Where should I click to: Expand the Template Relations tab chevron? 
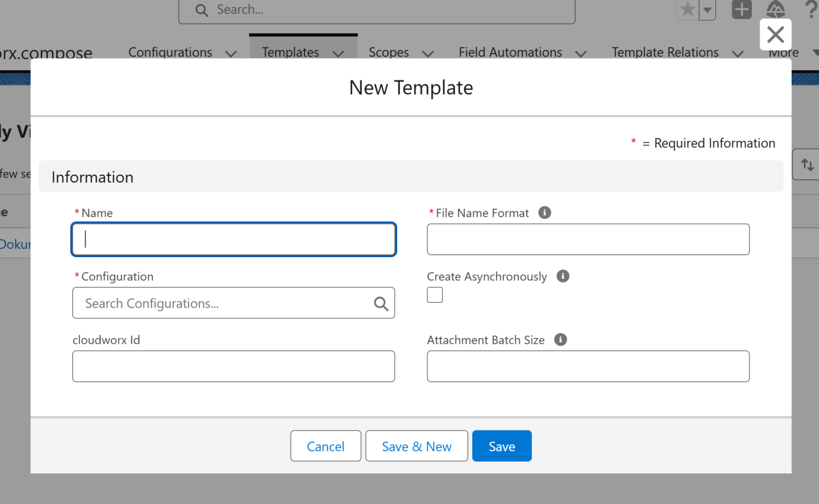[737, 53]
